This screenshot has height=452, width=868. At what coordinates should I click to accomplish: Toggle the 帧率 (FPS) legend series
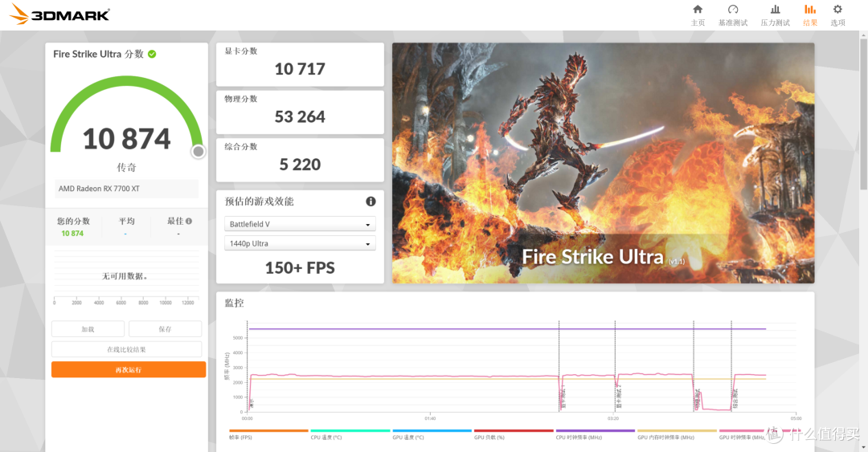click(x=268, y=434)
